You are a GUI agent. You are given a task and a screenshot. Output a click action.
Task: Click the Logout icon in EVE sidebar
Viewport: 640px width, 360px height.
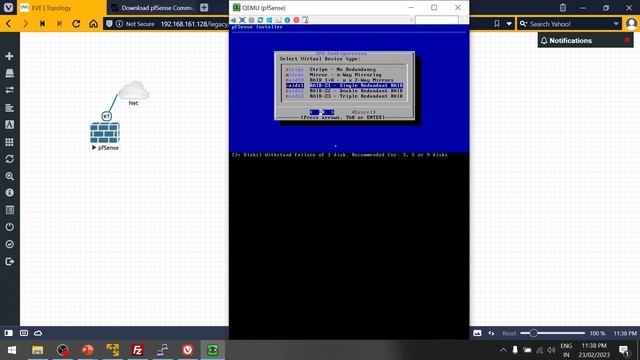[9, 261]
